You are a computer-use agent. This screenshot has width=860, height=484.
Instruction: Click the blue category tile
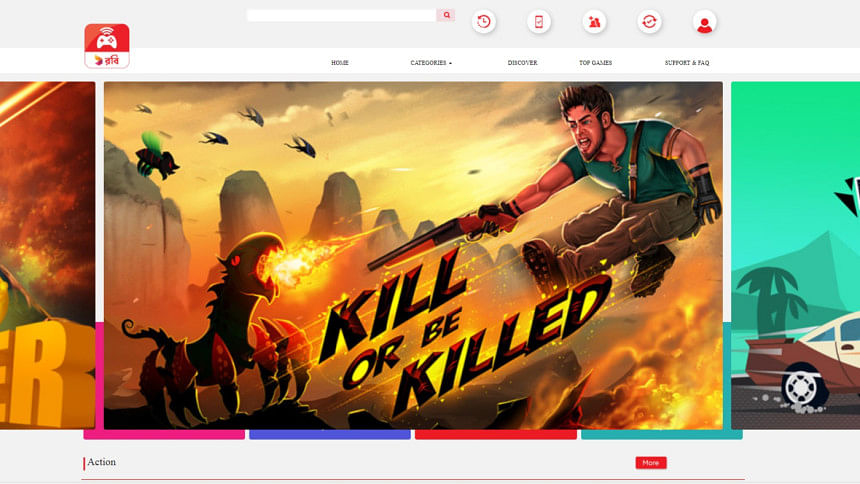330,434
